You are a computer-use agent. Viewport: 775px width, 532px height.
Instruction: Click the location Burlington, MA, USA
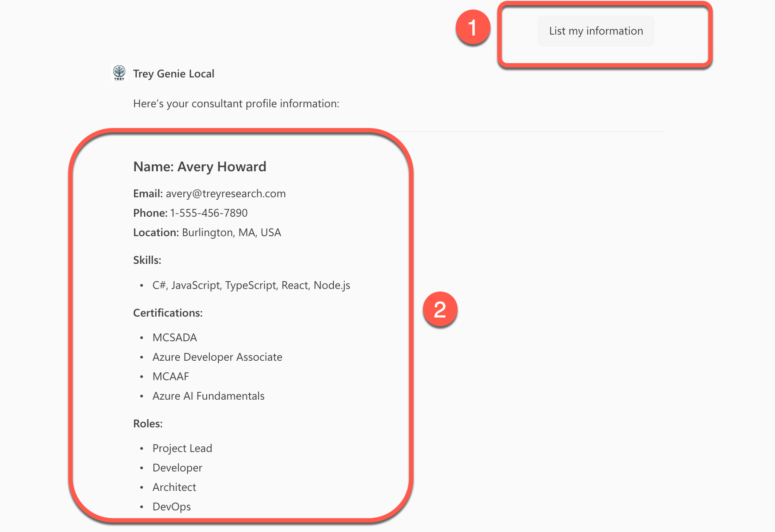click(x=231, y=232)
